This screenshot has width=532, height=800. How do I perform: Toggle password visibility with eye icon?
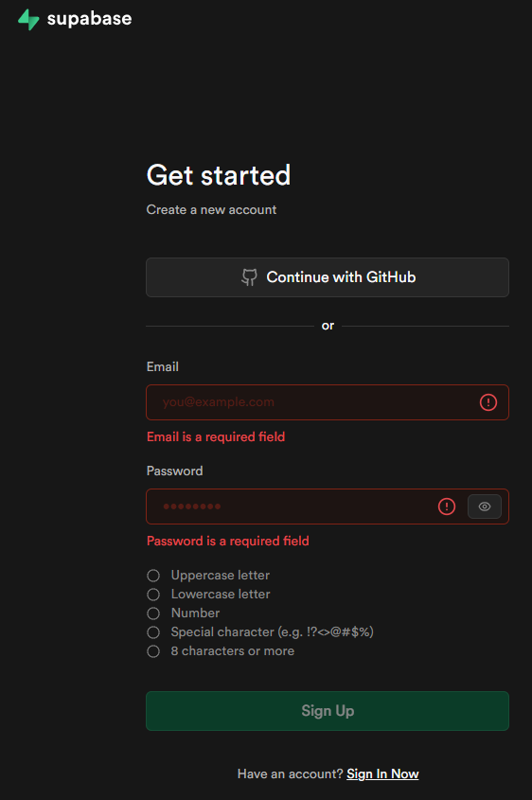[485, 507]
